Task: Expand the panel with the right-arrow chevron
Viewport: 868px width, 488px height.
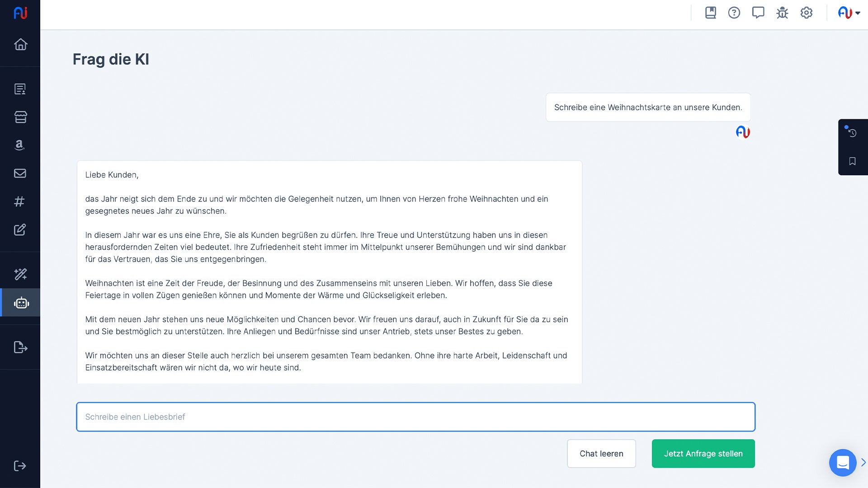Action: pyautogui.click(x=863, y=463)
